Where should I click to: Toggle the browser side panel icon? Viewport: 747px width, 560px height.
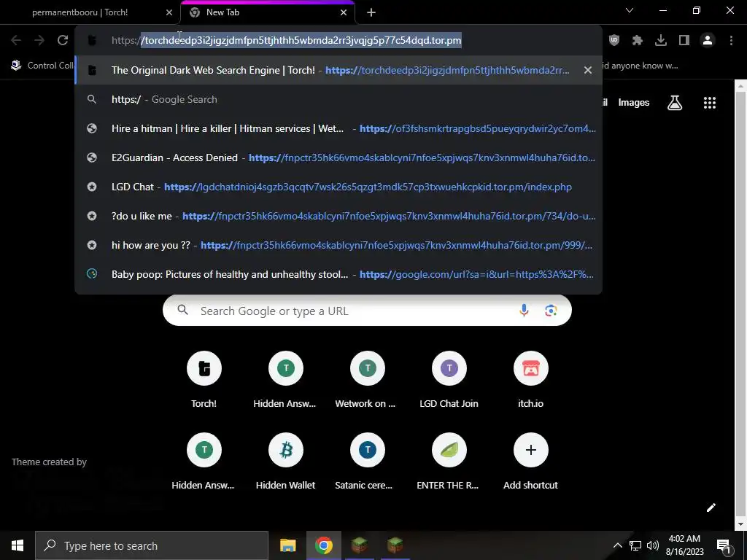684,41
